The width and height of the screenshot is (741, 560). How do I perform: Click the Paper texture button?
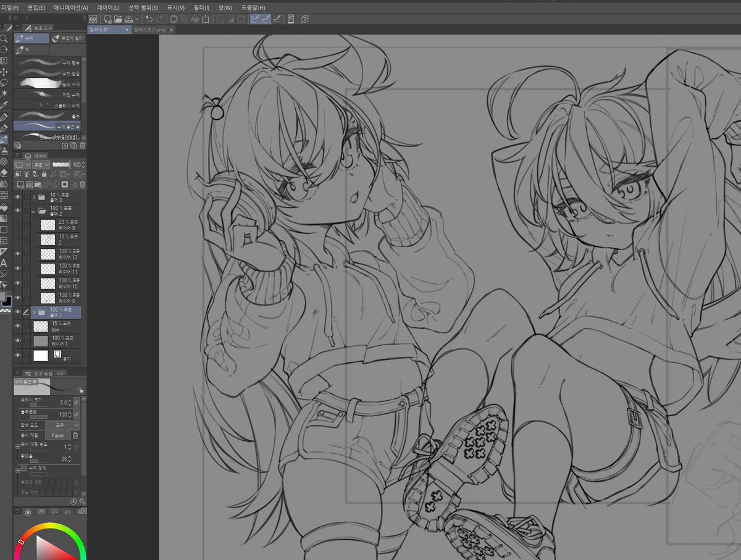58,435
